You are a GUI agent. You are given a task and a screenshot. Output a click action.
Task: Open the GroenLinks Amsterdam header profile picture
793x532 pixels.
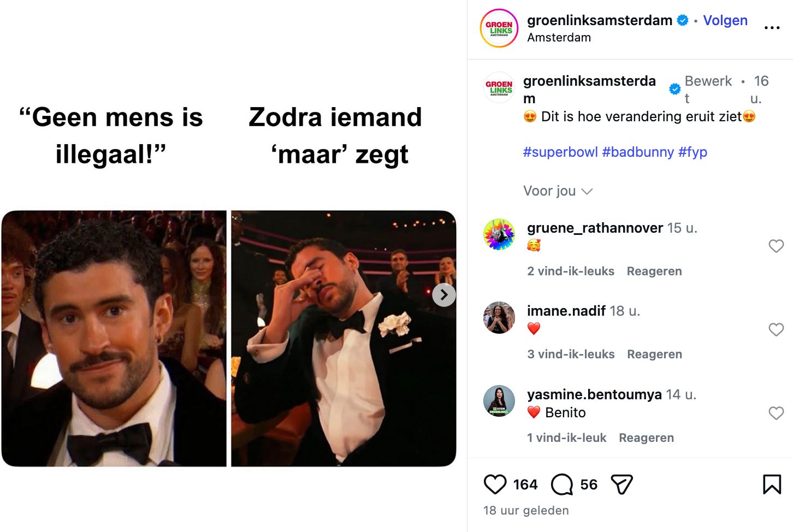point(499,28)
